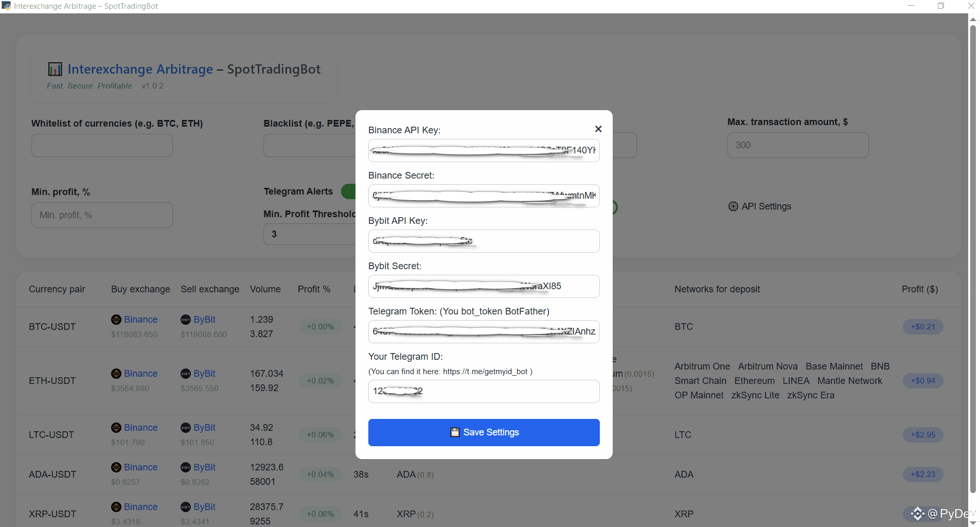Viewport: 980px width, 527px height.
Task: Open the getmyid_bot Telegram link
Action: [485, 372]
